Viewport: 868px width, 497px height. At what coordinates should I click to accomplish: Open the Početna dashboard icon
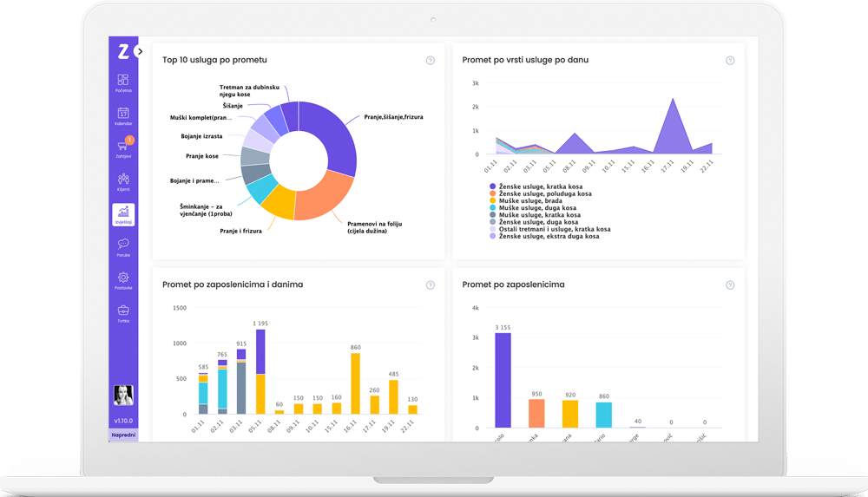(x=123, y=83)
